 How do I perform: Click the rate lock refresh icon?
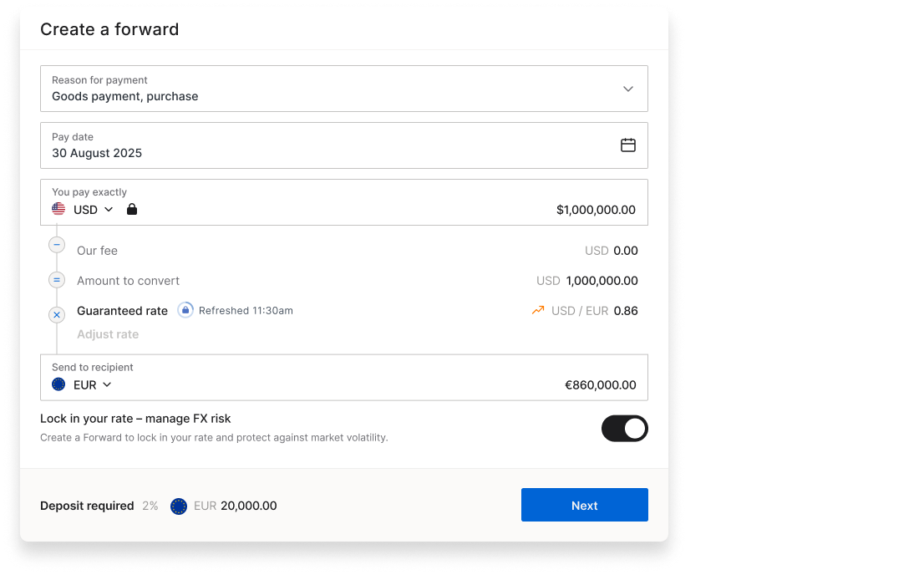[185, 311]
